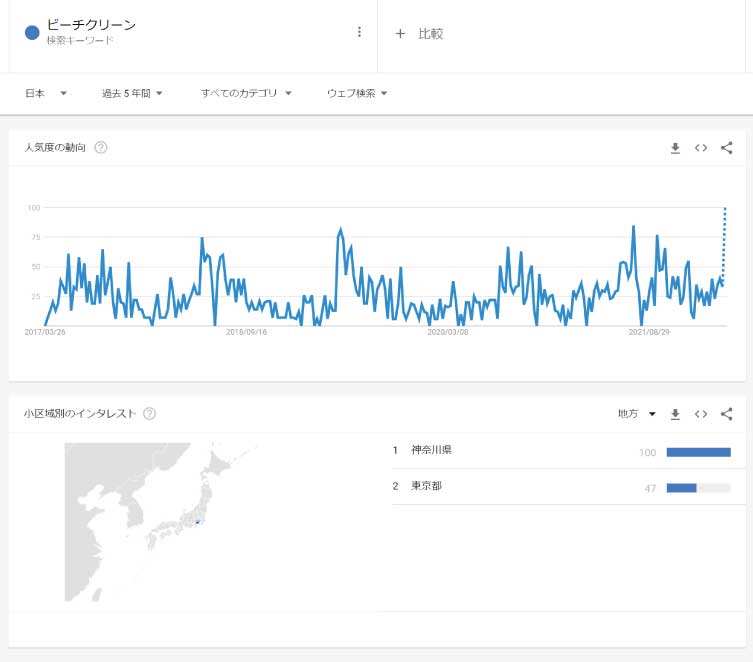Open the すべてのカテゴリ category dropdown
Image resolution: width=753 pixels, height=662 pixels.
coord(246,93)
